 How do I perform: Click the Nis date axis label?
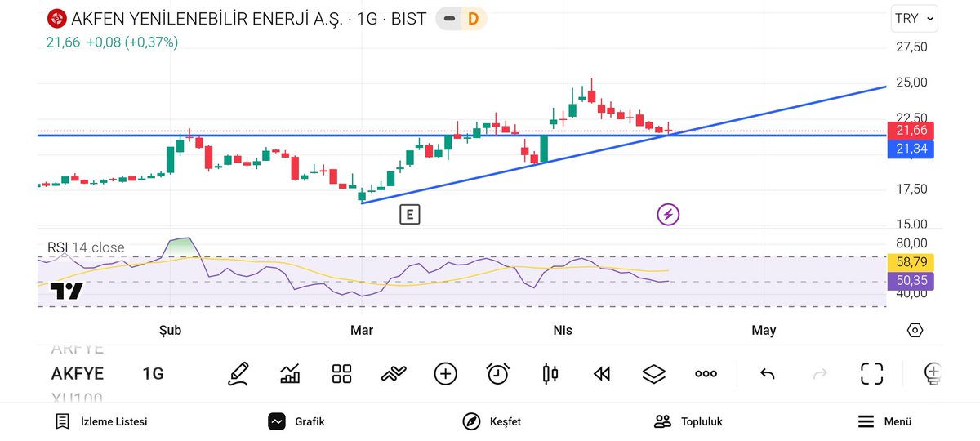[x=562, y=330]
